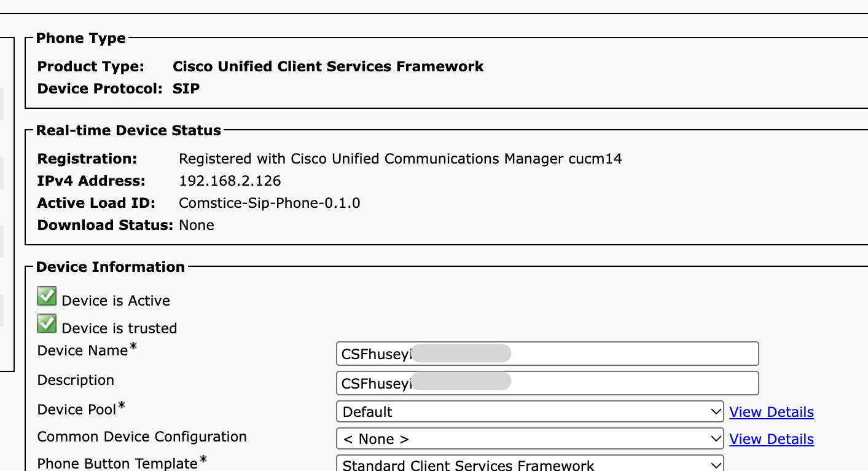Viewport: 868px width, 471px height.
Task: Click the Cisco Unified Client Services Framework text
Action: pos(328,66)
